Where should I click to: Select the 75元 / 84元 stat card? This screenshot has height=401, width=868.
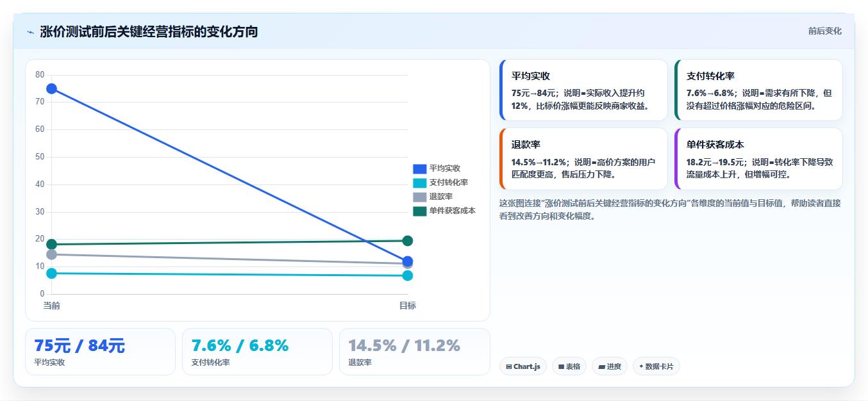coord(100,352)
